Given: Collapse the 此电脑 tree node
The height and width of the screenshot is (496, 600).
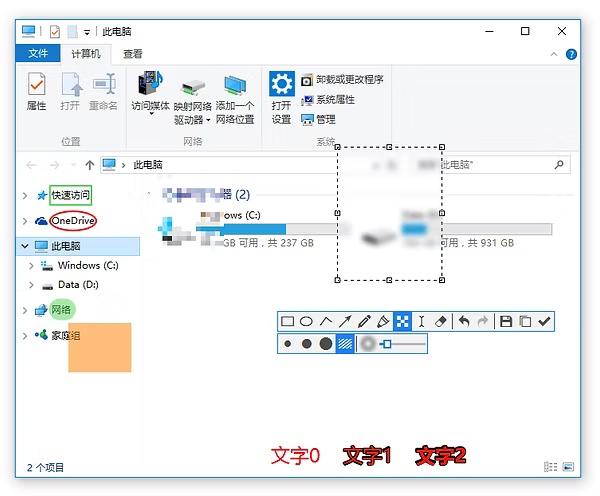Looking at the screenshot, I should click(x=25, y=246).
